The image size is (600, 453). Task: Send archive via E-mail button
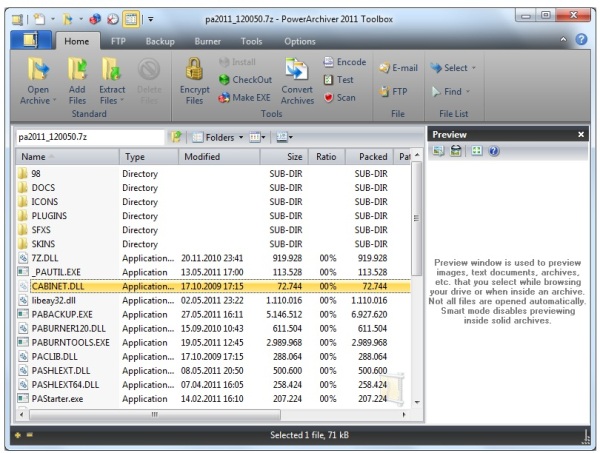398,68
